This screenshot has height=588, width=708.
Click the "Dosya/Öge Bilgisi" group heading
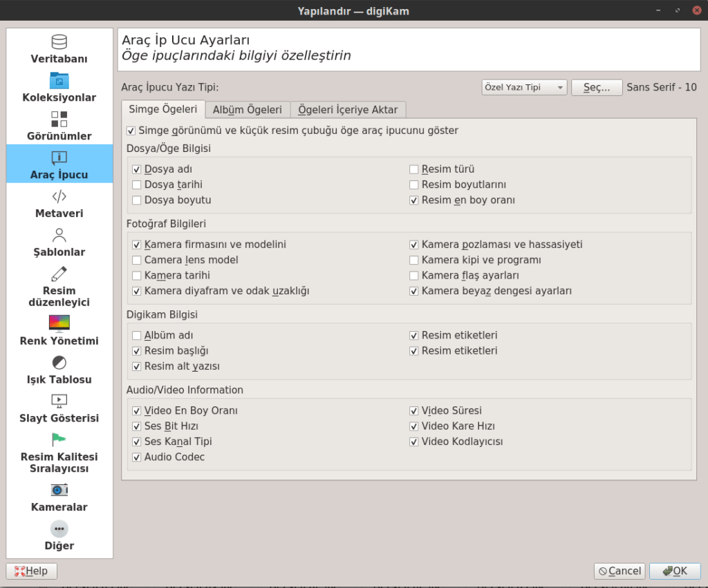(169, 149)
